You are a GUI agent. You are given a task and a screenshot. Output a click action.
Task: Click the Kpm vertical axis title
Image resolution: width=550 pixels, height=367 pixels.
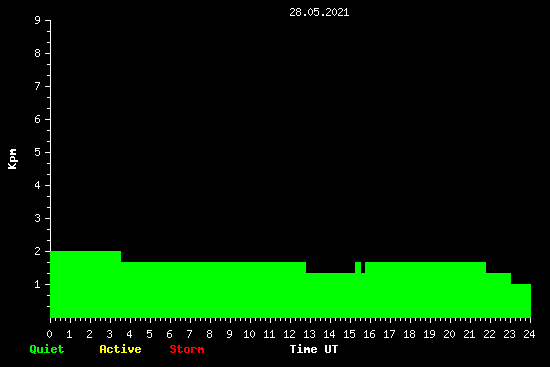pyautogui.click(x=12, y=159)
